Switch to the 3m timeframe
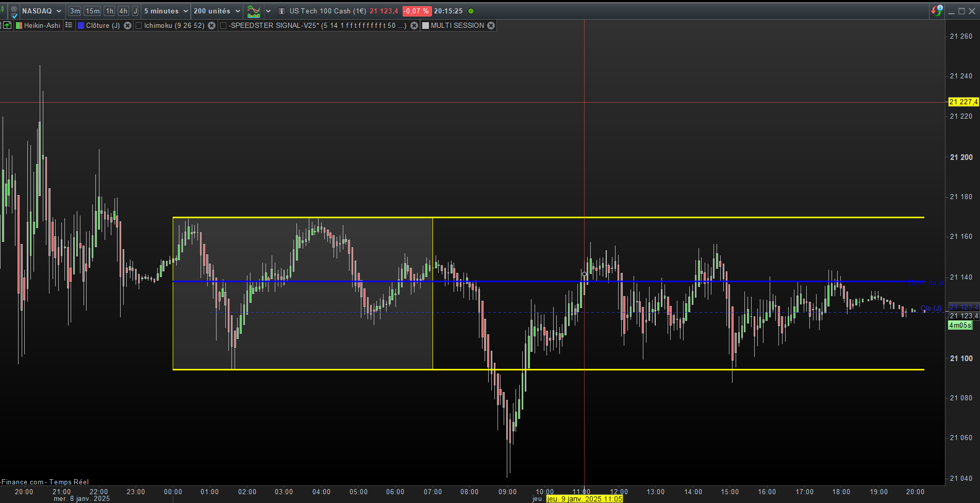This screenshot has height=503, width=980. tap(75, 11)
